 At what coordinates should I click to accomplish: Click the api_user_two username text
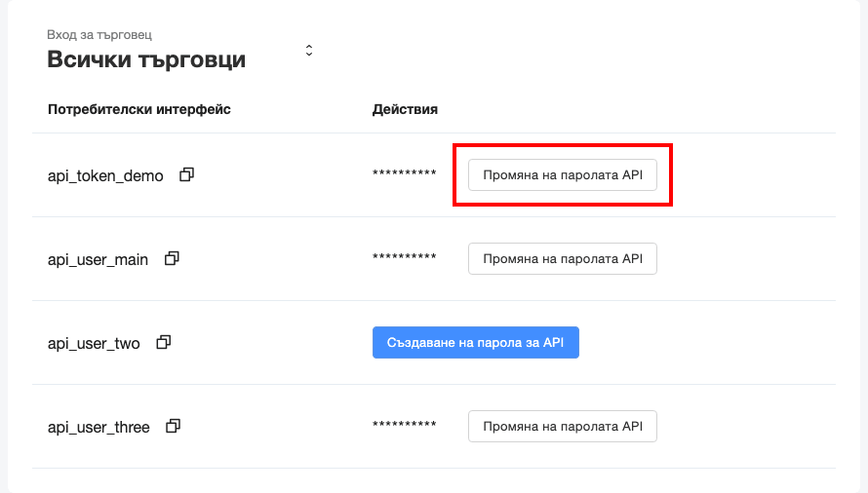click(x=94, y=344)
